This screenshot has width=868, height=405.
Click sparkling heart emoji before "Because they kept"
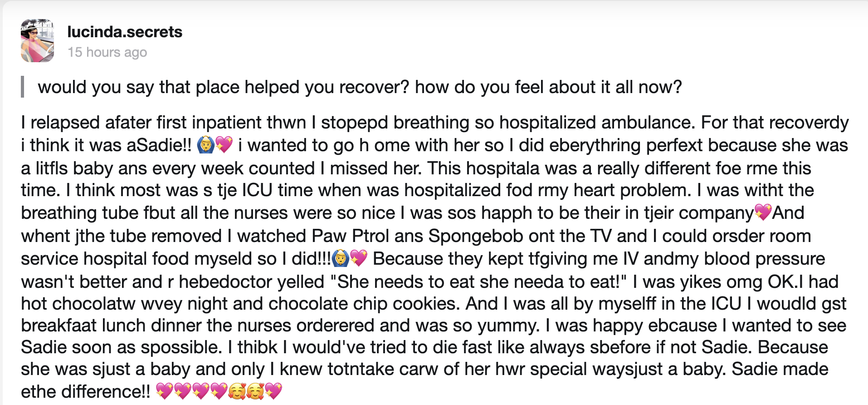tap(359, 259)
